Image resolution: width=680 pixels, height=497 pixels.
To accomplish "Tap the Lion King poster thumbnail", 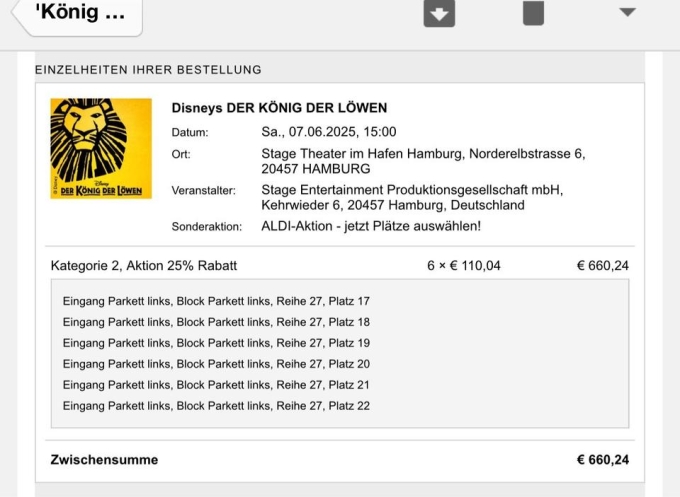I will tap(101, 148).
